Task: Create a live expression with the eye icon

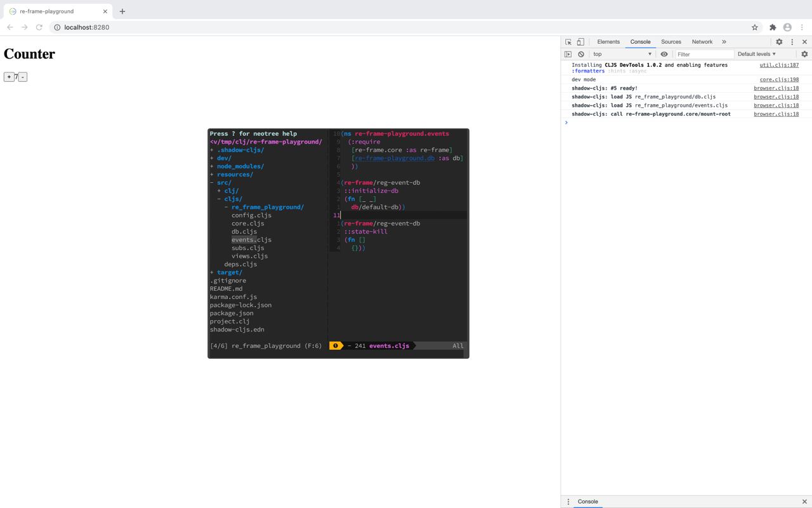Action: coord(664,54)
